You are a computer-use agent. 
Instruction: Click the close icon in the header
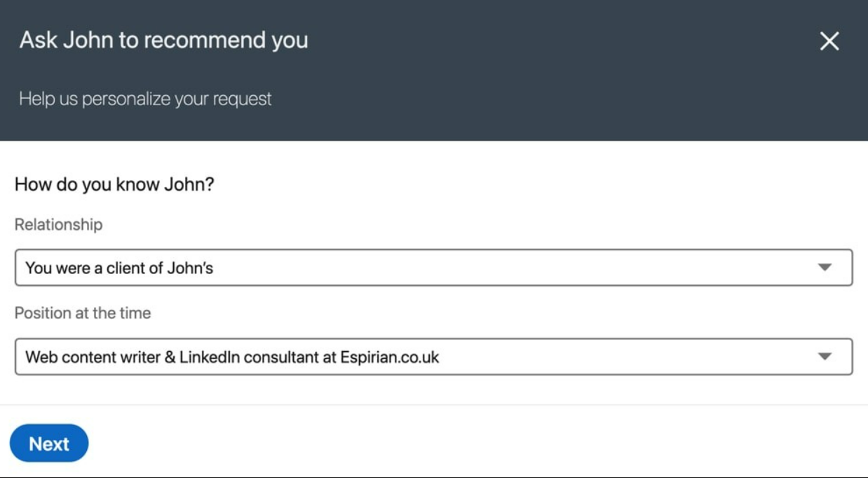(x=830, y=41)
